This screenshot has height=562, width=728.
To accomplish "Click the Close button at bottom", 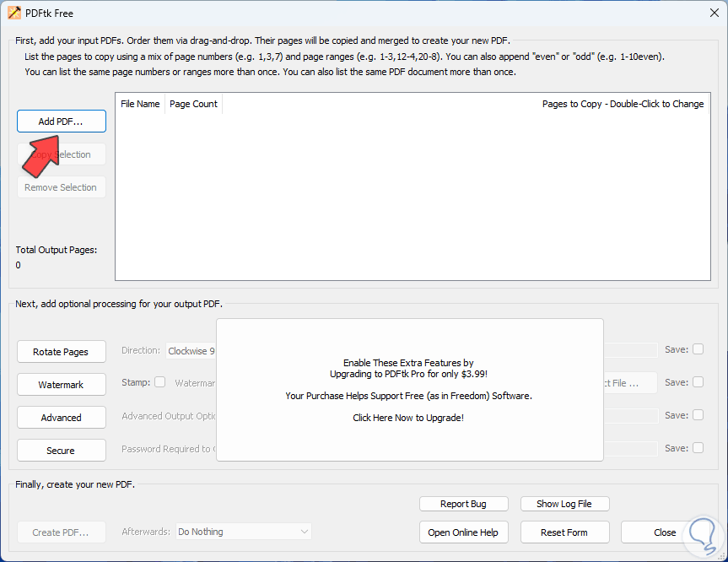I will pyautogui.click(x=665, y=532).
